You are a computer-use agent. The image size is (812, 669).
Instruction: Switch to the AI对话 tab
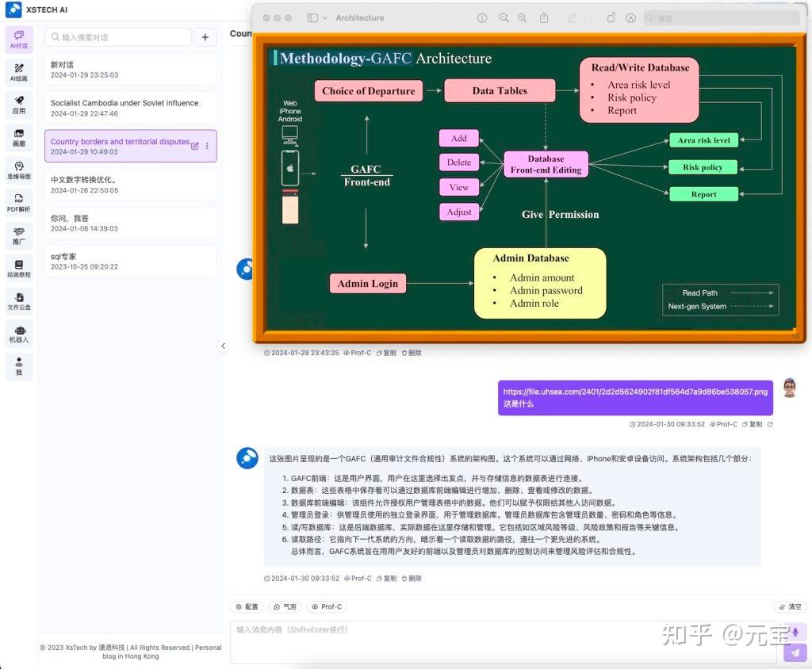18,38
